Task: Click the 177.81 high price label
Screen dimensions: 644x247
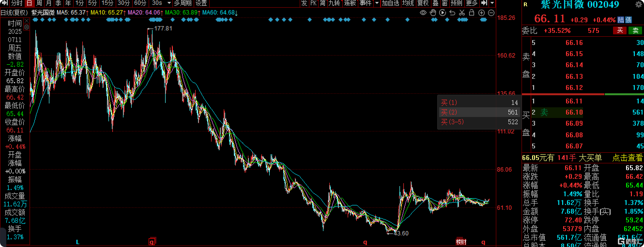Action: 163,29
